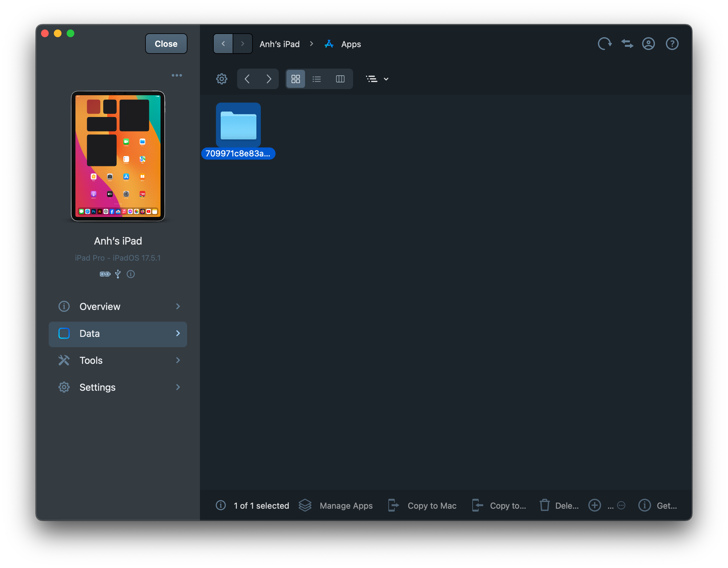Open Manage Apps from bottom toolbar
Image resolution: width=728 pixels, height=568 pixels.
tap(346, 505)
